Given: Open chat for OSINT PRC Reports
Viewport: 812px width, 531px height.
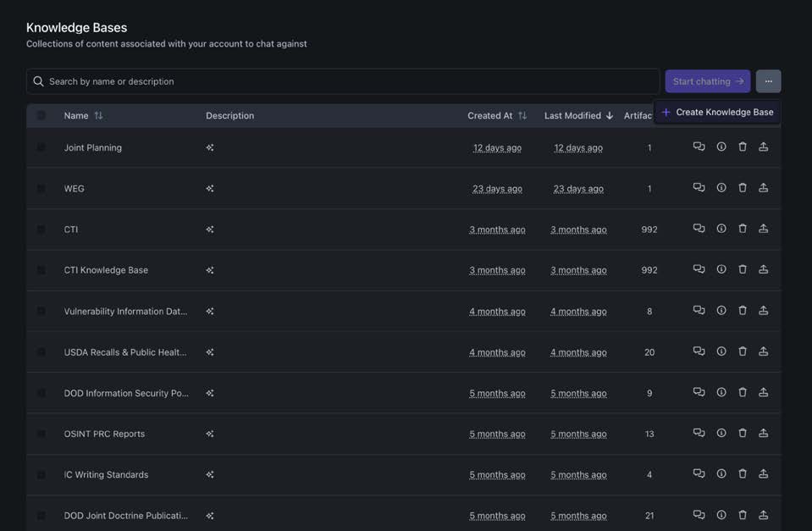Looking at the screenshot, I should tap(699, 433).
